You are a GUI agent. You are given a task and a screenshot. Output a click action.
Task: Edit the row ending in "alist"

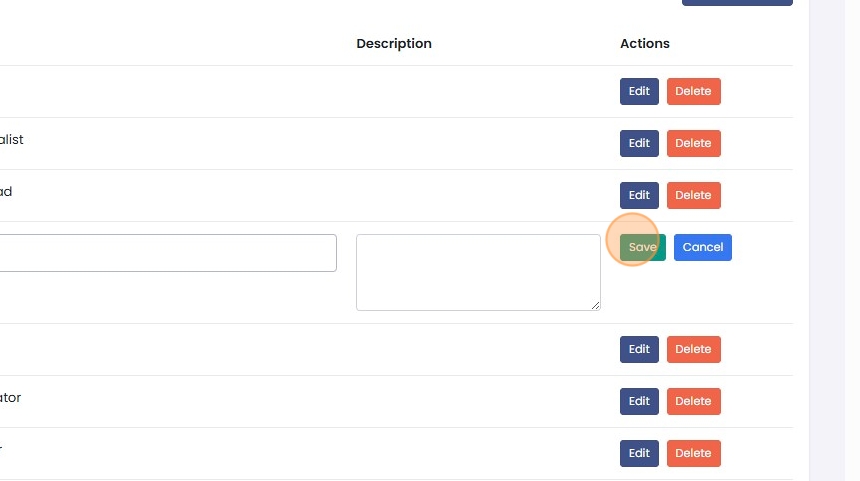639,143
